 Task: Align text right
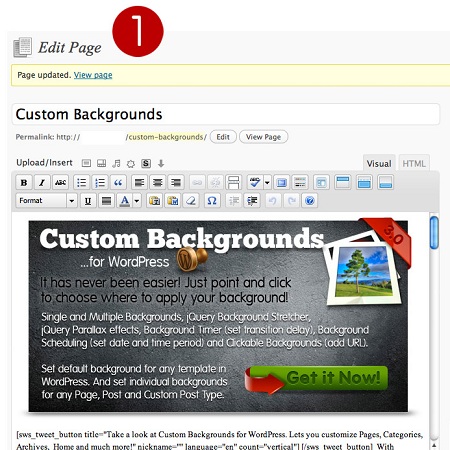pos(176,183)
